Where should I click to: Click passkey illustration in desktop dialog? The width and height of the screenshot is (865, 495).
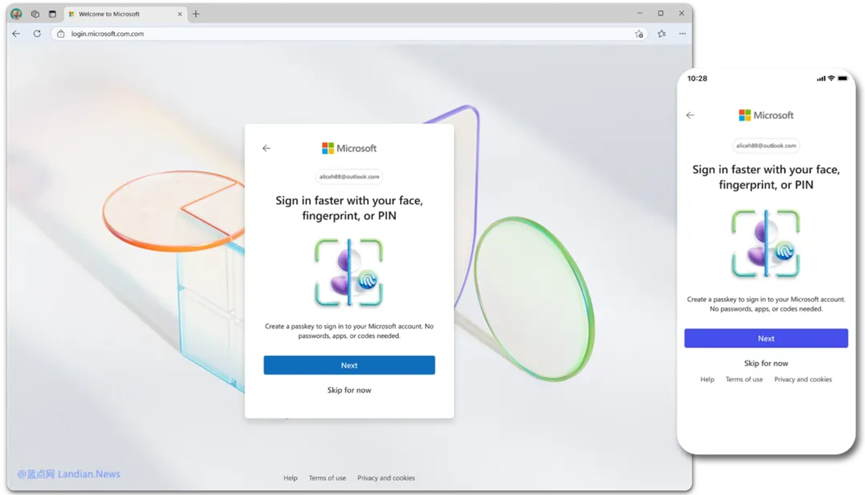point(349,273)
